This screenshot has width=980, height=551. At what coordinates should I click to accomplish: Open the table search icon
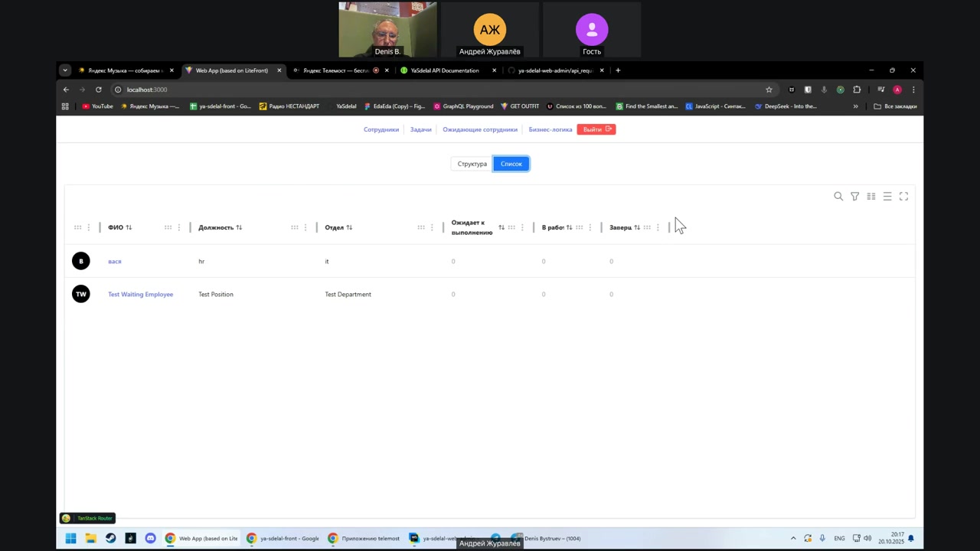[838, 197]
